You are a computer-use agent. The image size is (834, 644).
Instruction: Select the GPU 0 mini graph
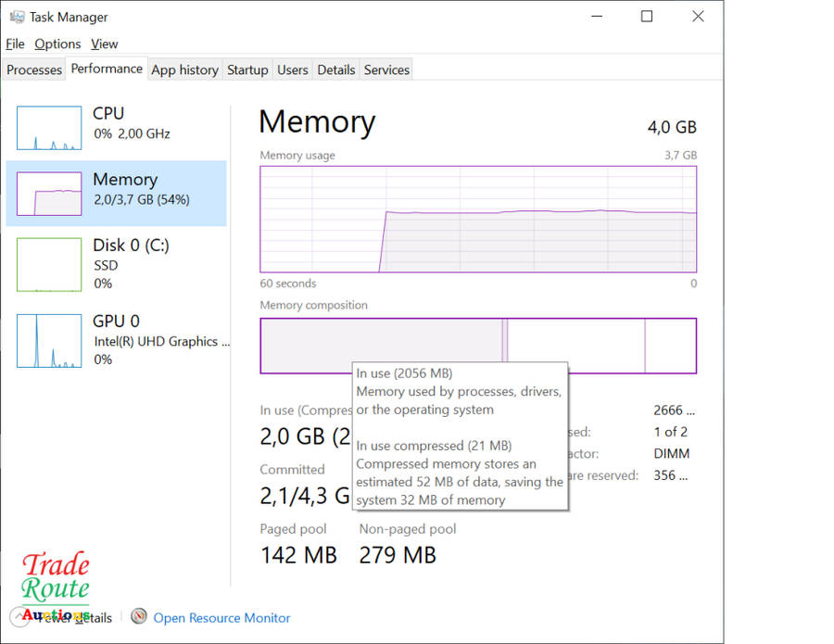coord(49,340)
